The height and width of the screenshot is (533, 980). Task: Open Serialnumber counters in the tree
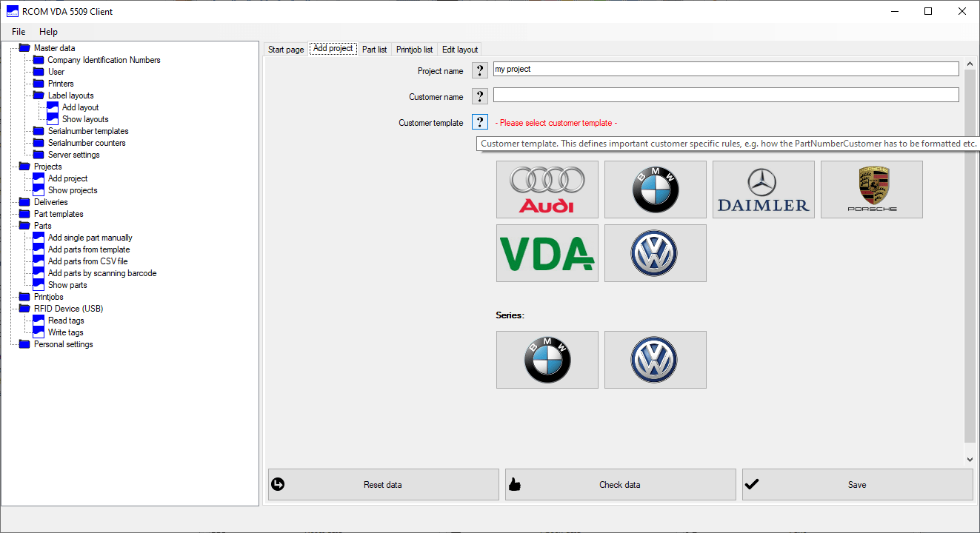click(87, 143)
